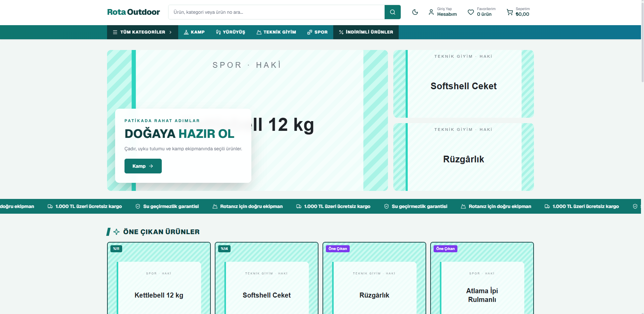Click the search magnifier button
644x314 pixels.
[x=392, y=12]
